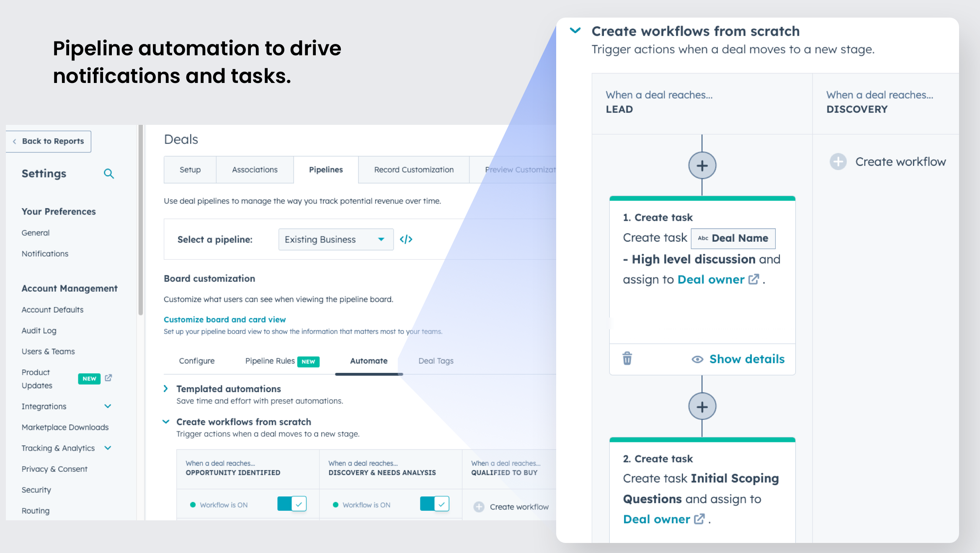Open the Preview Customization tab
This screenshot has height=553, width=980.
[513, 170]
